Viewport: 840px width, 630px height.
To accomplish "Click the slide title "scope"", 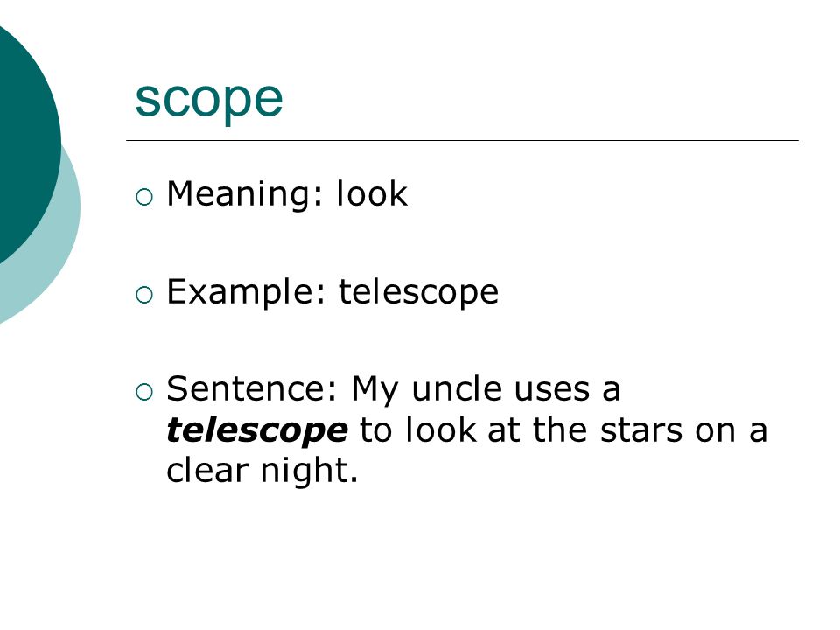I will tap(208, 100).
